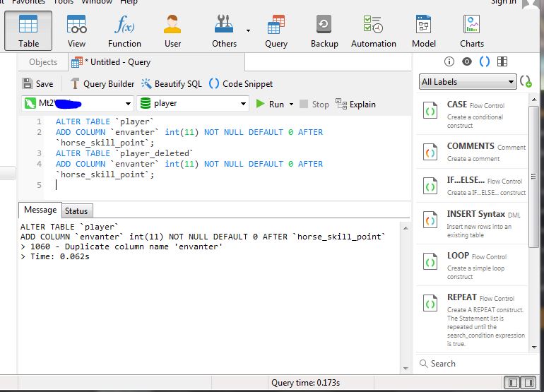Image resolution: width=544 pixels, height=392 pixels.
Task: Click Beautify SQL
Action: 172,83
